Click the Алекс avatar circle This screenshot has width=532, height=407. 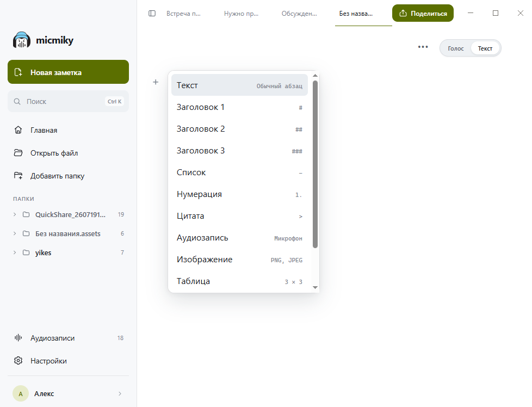click(x=21, y=393)
